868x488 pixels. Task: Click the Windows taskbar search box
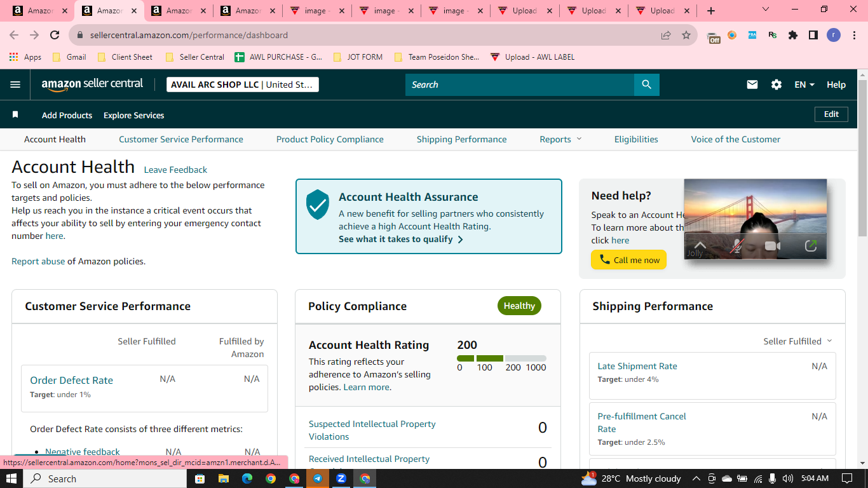point(105,478)
